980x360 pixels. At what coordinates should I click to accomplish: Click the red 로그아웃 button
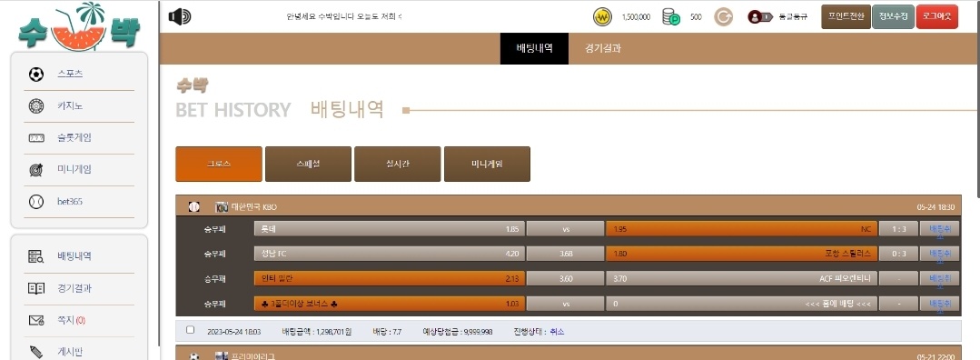click(937, 17)
